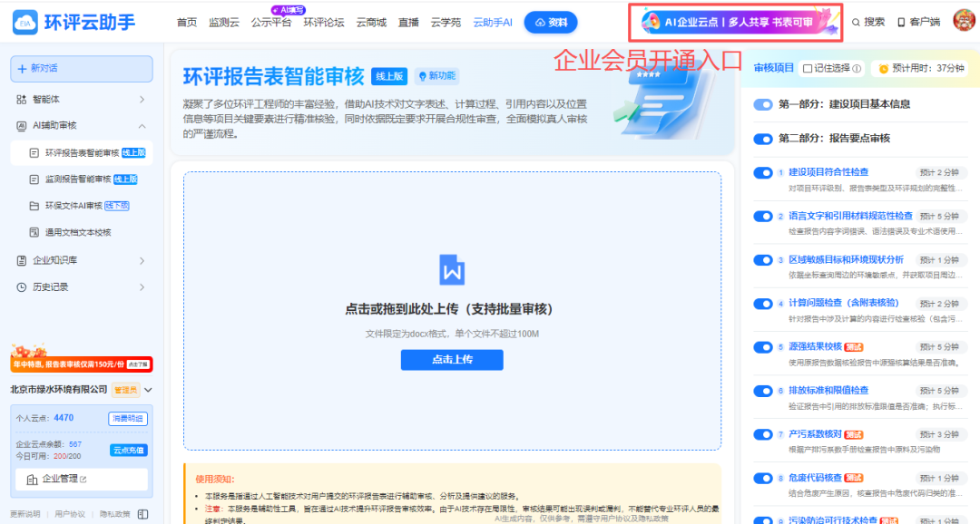Click the AI辅助审核 sidebar icon
This screenshot has height=524, width=980.
pyautogui.click(x=21, y=125)
